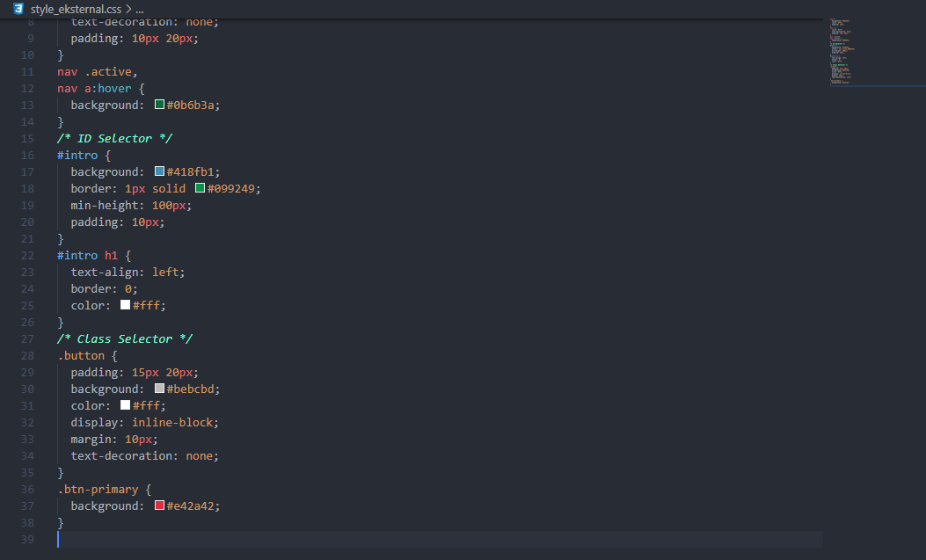The height and width of the screenshot is (560, 926).
Task: Place cursor in the Class Selector comment
Action: [x=123, y=338]
